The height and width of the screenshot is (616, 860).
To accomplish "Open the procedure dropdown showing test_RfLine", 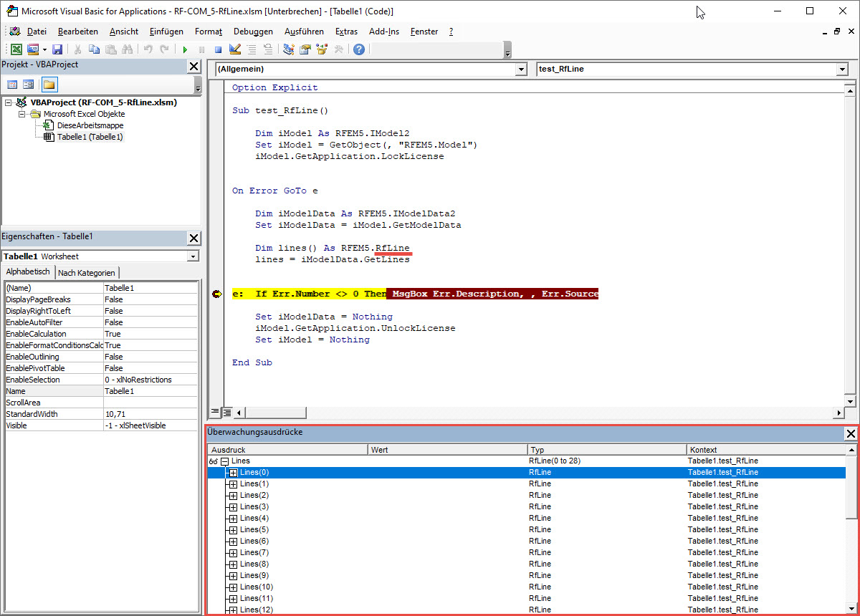I will click(x=842, y=69).
